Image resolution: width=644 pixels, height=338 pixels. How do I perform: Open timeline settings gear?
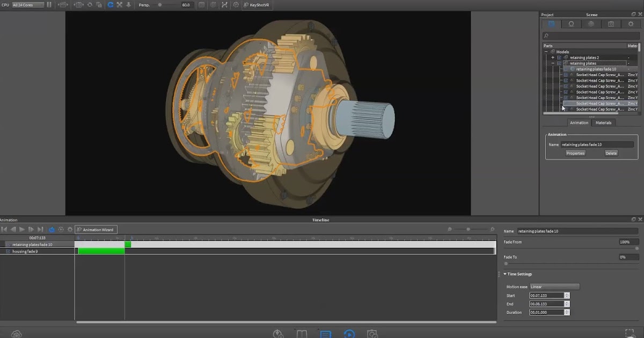pyautogui.click(x=70, y=230)
